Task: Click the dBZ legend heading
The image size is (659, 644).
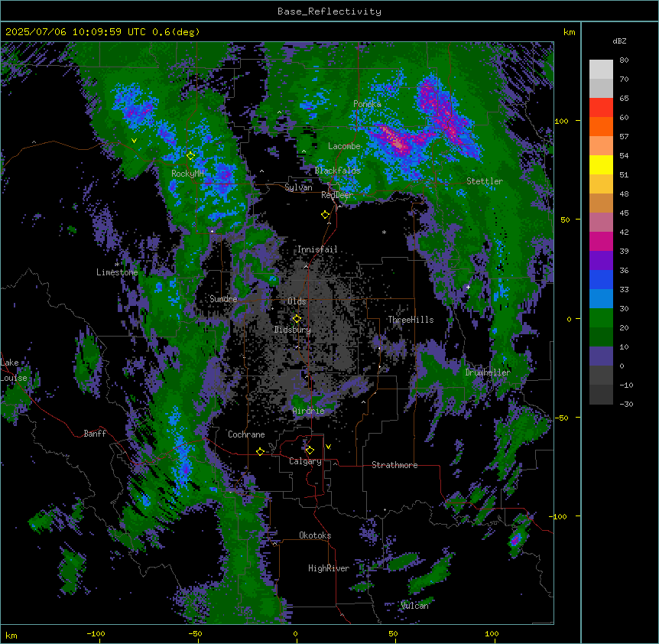Action: tap(619, 41)
